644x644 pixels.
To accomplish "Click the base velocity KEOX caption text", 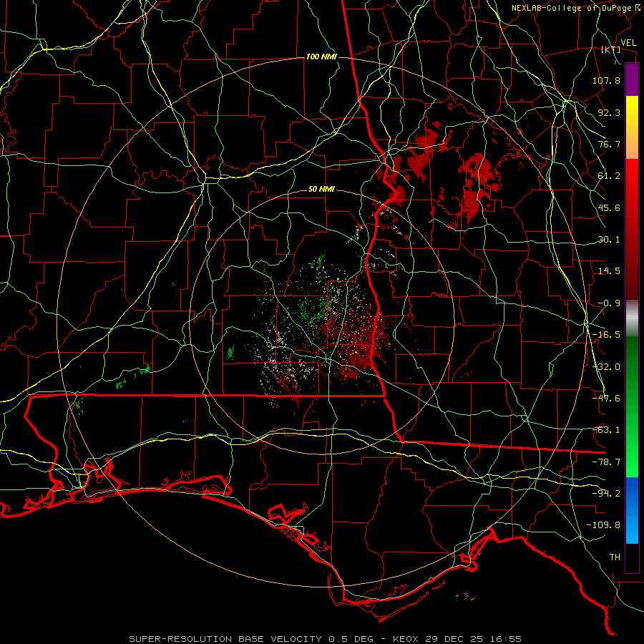I will (x=326, y=639).
